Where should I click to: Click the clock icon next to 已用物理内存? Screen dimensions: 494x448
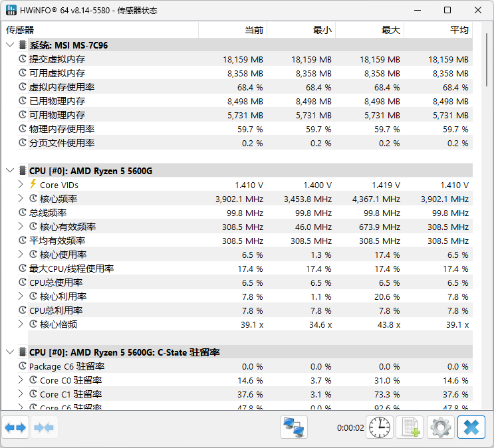(23, 101)
